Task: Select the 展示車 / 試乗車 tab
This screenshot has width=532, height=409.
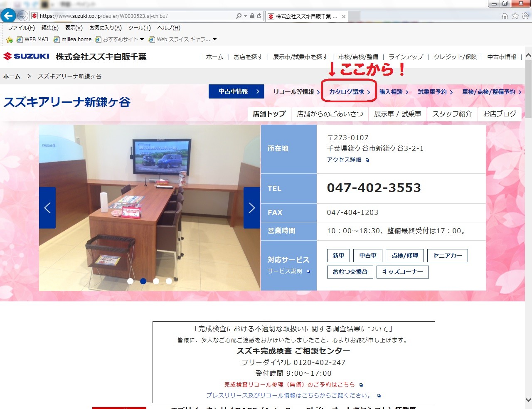Action: click(397, 114)
